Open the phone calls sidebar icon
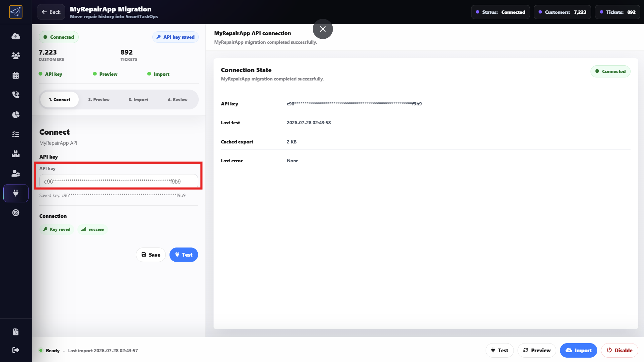Screen dimensions: 644x362 [x=16, y=95]
